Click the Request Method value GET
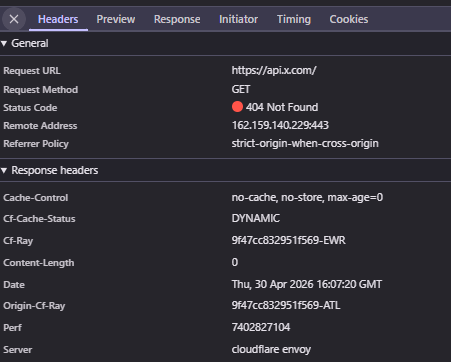Viewport: 451px width, 362px height. coord(241,89)
